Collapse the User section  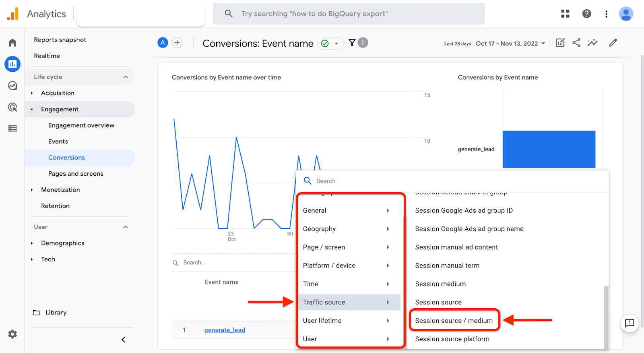(x=126, y=227)
